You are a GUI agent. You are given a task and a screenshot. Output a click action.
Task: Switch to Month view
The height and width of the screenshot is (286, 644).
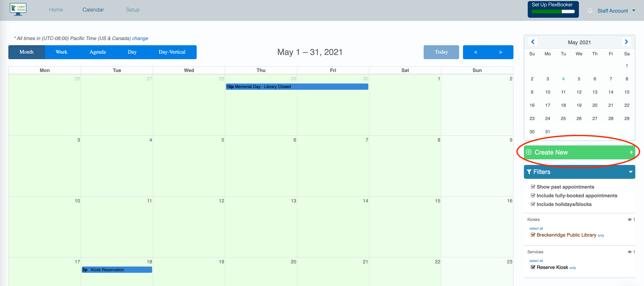[x=26, y=52]
